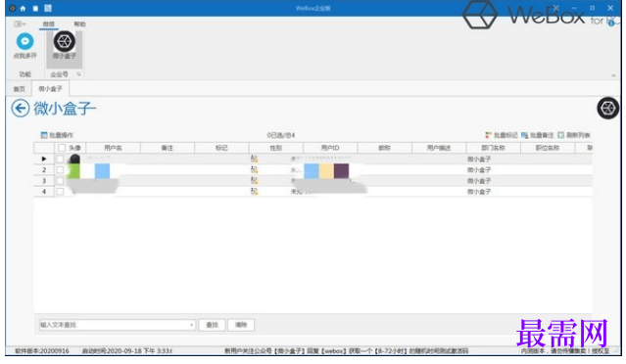Check the checkbox in row 2
Image resolution: width=626 pixels, height=364 pixels.
click(60, 169)
